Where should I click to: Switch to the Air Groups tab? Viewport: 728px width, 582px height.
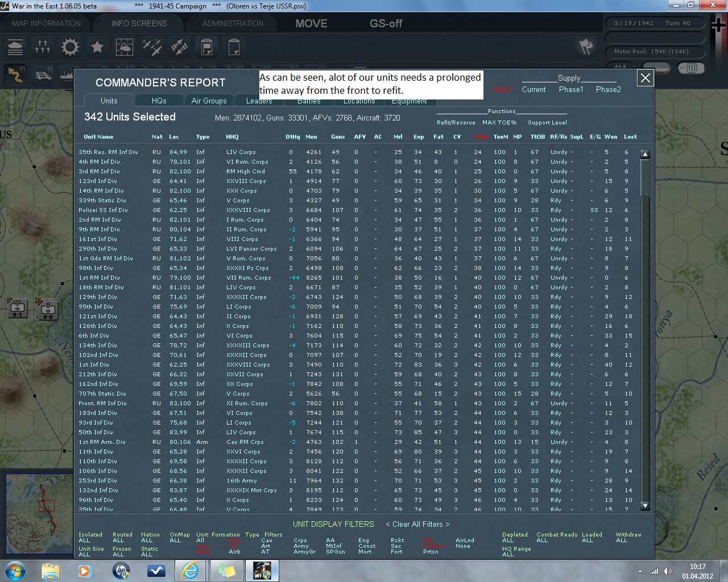tap(209, 101)
